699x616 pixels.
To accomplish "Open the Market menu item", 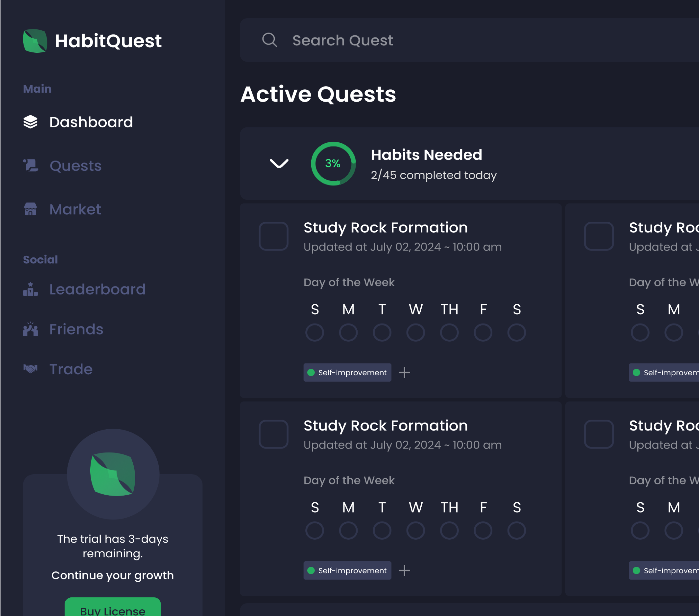I will tap(75, 209).
